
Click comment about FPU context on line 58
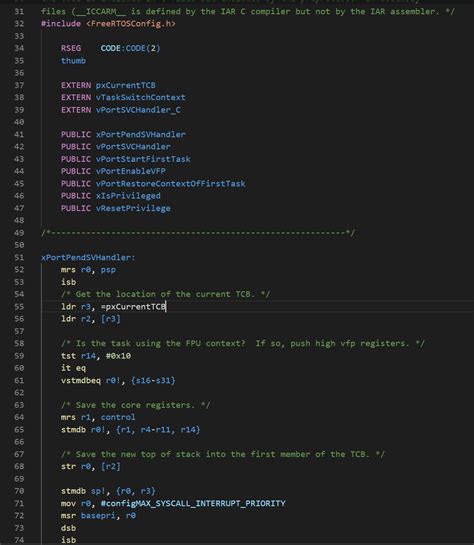(x=243, y=344)
